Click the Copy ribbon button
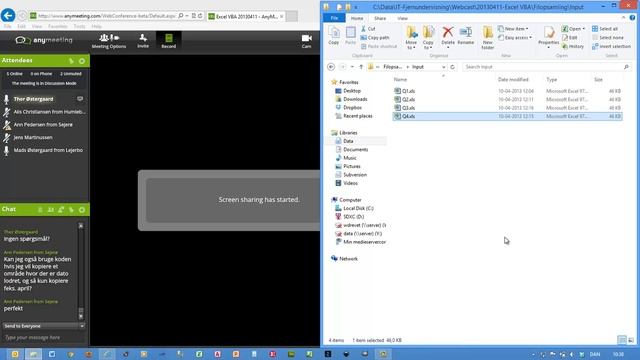This screenshot has width=640, height=360. pos(333,36)
